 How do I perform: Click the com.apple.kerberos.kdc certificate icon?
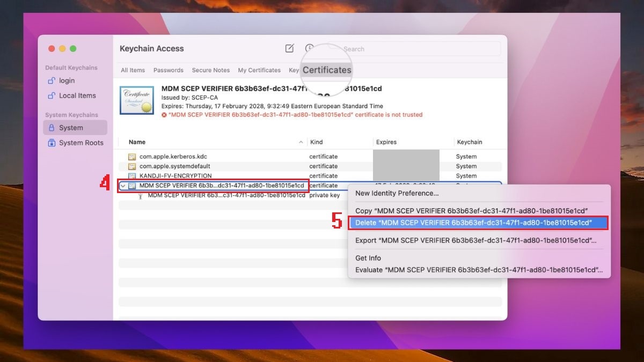pos(132,157)
